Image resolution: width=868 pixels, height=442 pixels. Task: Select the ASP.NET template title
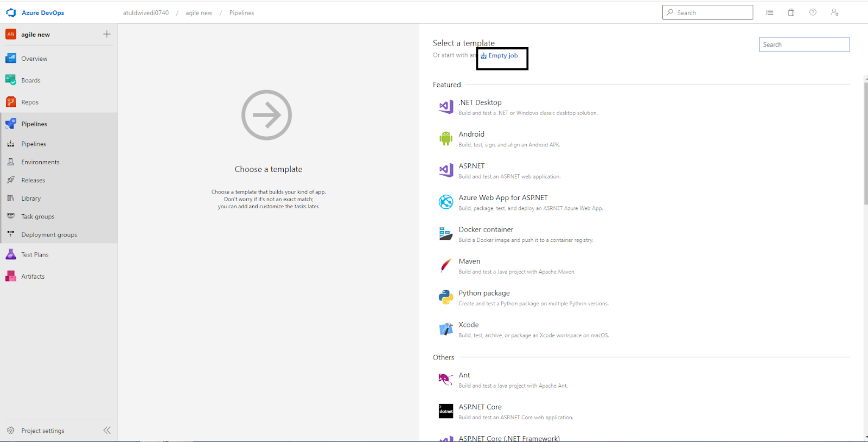click(471, 166)
